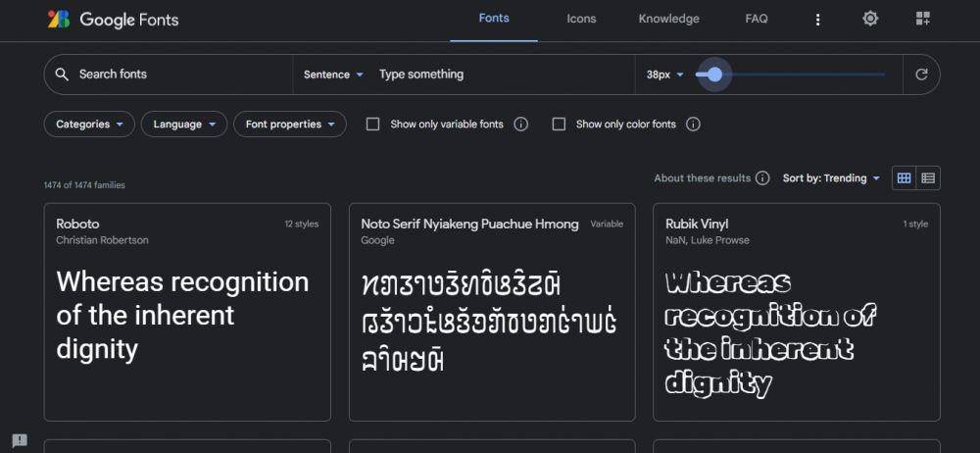The image size is (980, 453).
Task: Open the Font properties dropdown
Action: pos(290,124)
